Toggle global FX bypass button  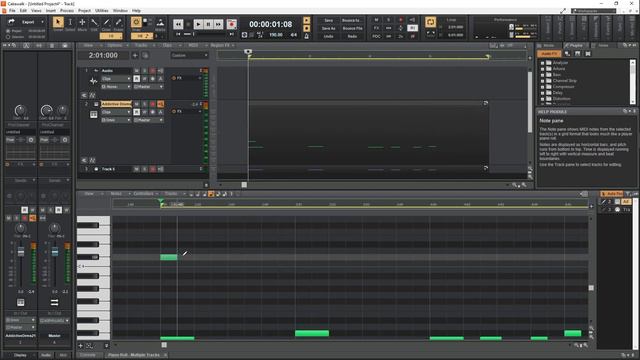coord(376,28)
